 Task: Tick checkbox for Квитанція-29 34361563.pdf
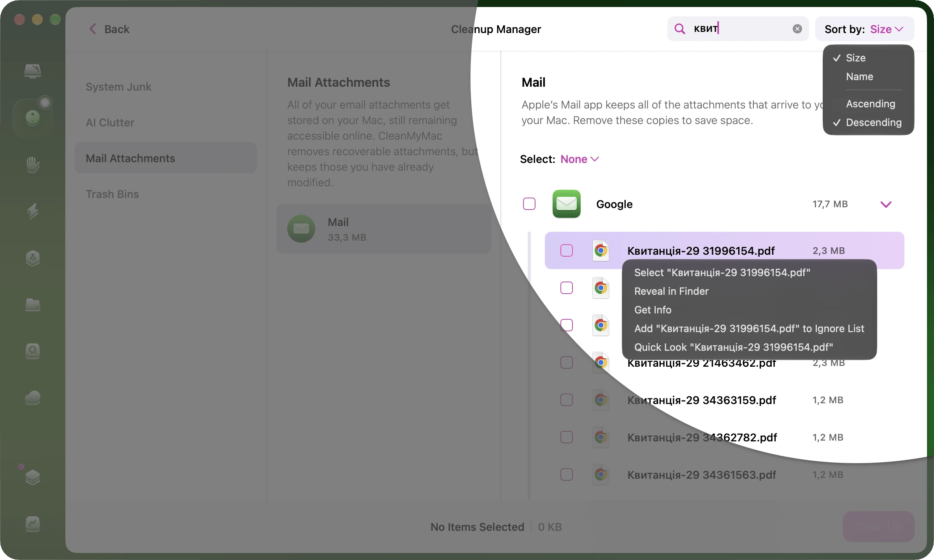567,475
